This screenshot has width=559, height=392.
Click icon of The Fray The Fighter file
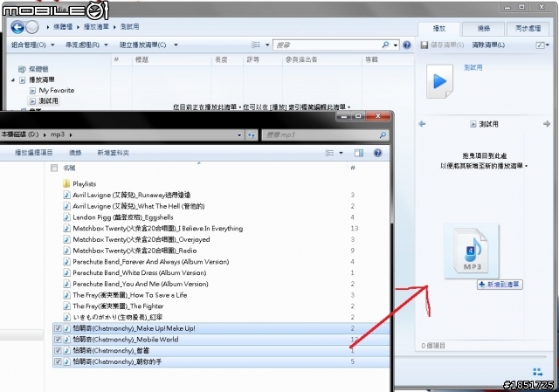[x=66, y=306]
